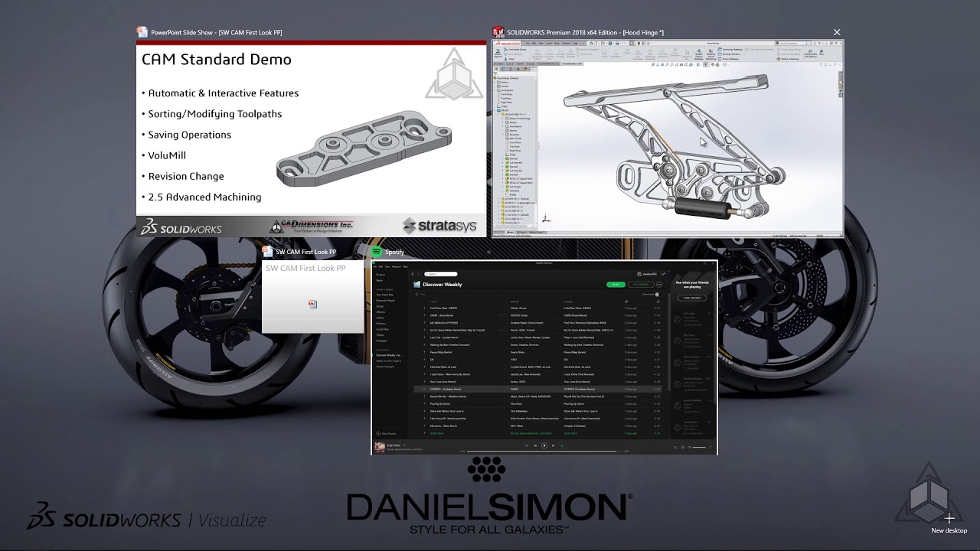The height and width of the screenshot is (551, 980).
Task: Open the Spotify File menu
Action: [374, 266]
